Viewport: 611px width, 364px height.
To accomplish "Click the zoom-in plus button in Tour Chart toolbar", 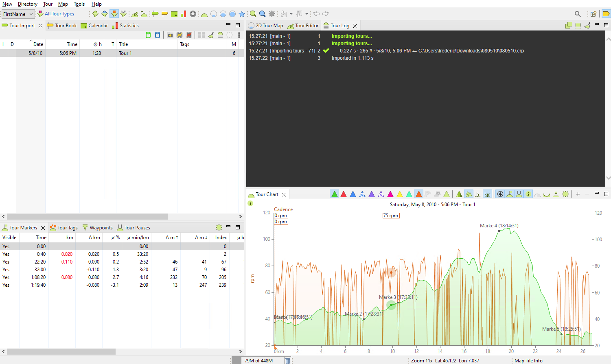I will click(x=578, y=194).
